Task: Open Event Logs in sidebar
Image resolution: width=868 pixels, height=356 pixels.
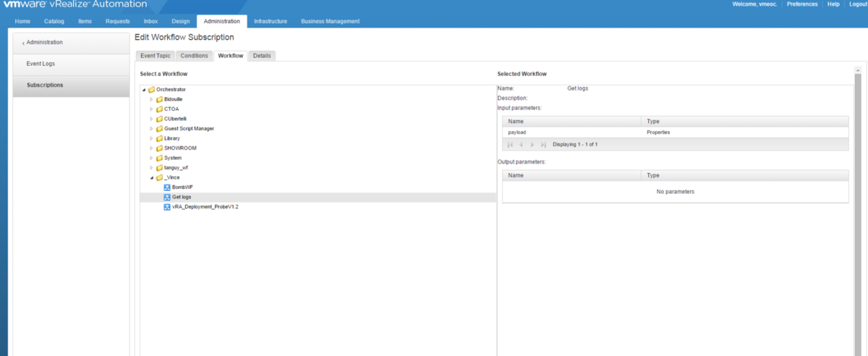Action: pos(71,64)
